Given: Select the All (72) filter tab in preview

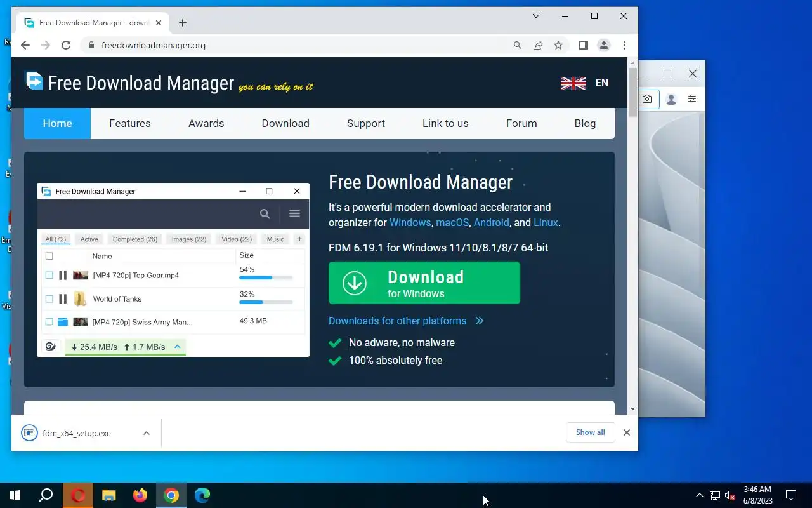Looking at the screenshot, I should (x=56, y=239).
